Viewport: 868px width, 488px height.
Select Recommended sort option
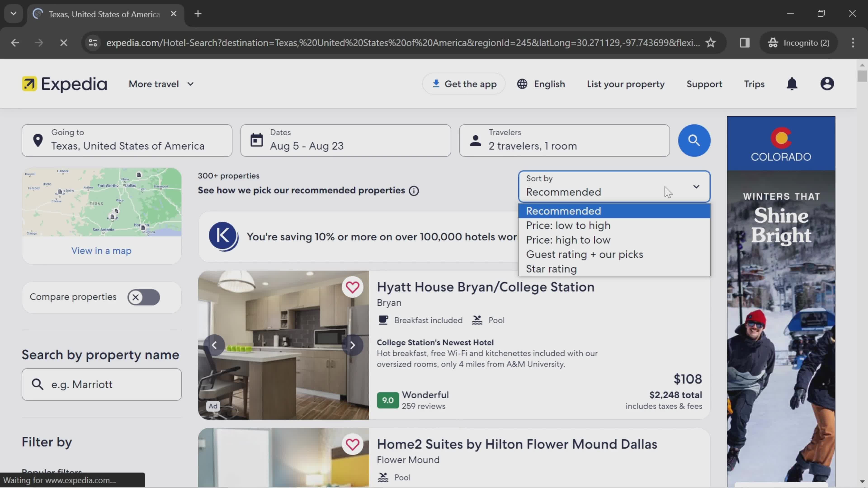[x=614, y=211]
